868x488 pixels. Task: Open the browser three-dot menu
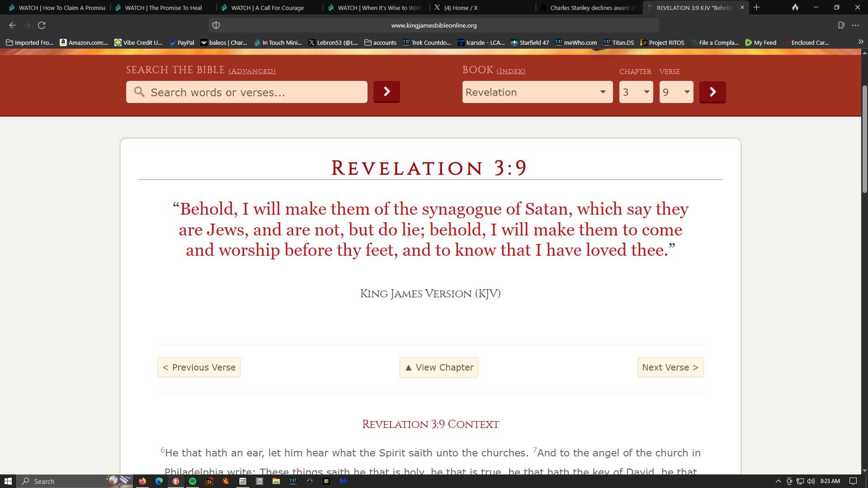[x=855, y=25]
